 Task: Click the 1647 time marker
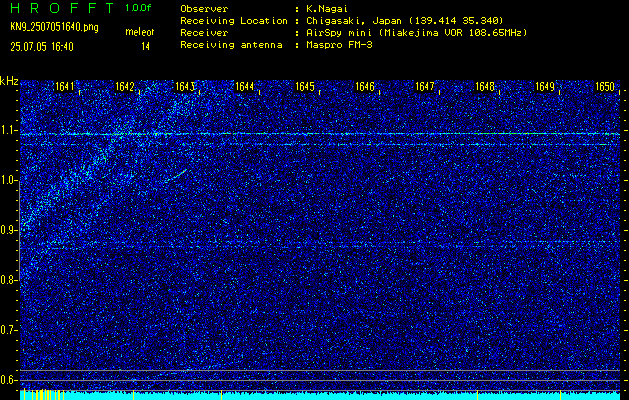(x=425, y=86)
